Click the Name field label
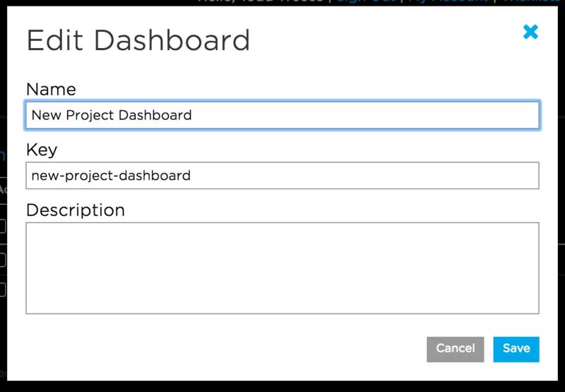The height and width of the screenshot is (392, 565). pos(51,89)
